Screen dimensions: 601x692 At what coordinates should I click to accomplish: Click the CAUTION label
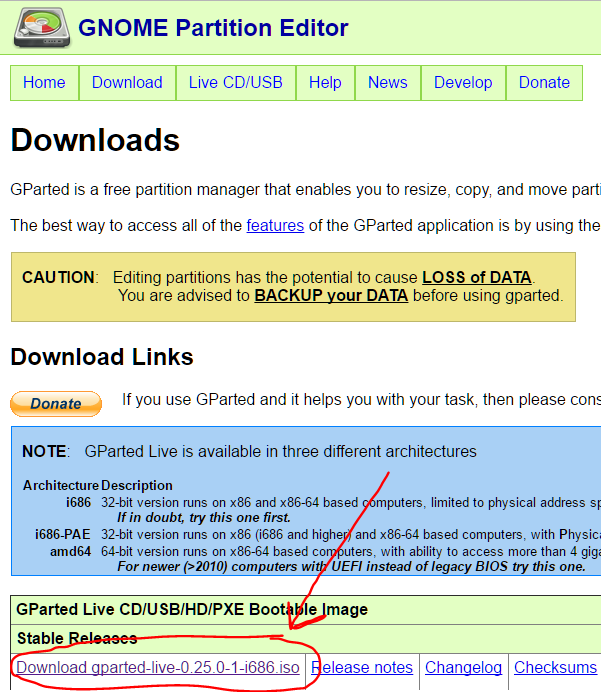pos(60,278)
